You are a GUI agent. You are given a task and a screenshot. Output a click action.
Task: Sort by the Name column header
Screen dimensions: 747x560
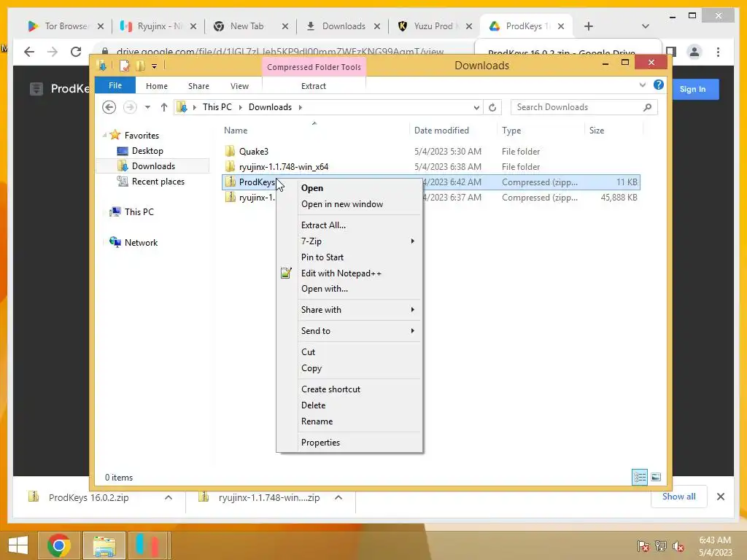coord(236,131)
